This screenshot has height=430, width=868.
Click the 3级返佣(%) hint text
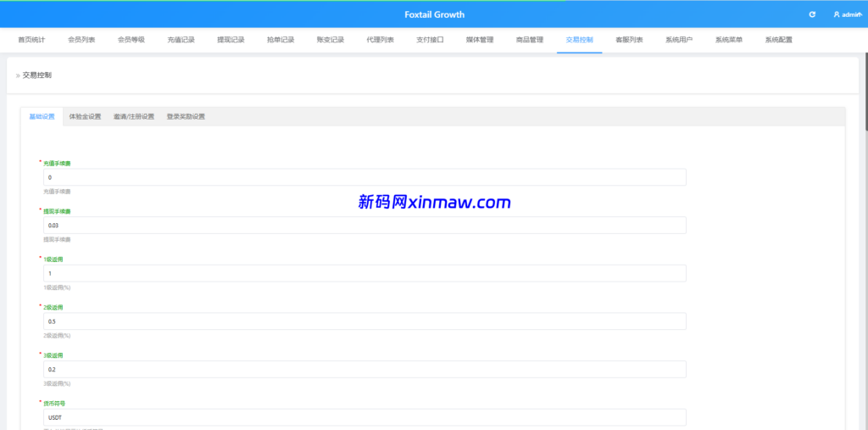click(57, 383)
